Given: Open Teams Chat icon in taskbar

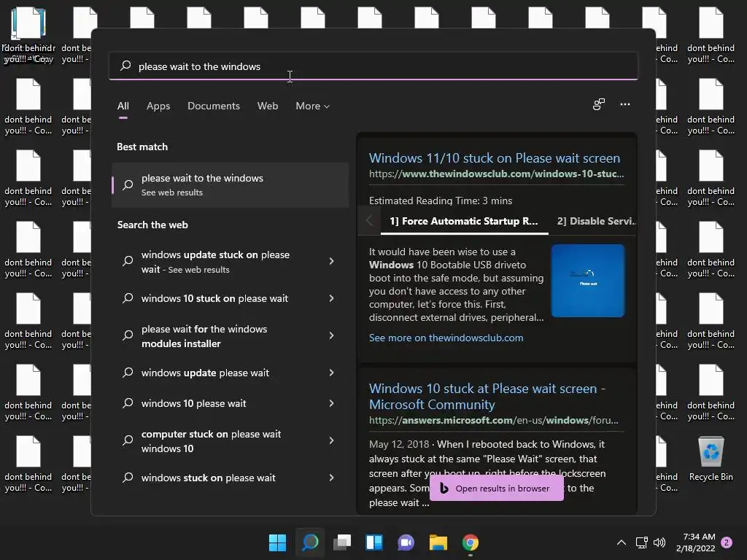Looking at the screenshot, I should pyautogui.click(x=406, y=542).
